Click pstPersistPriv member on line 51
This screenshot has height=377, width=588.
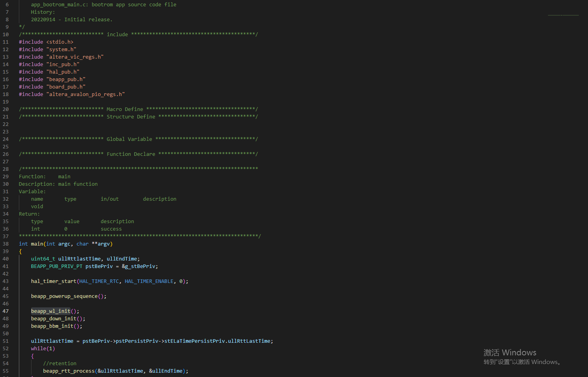pos(137,341)
